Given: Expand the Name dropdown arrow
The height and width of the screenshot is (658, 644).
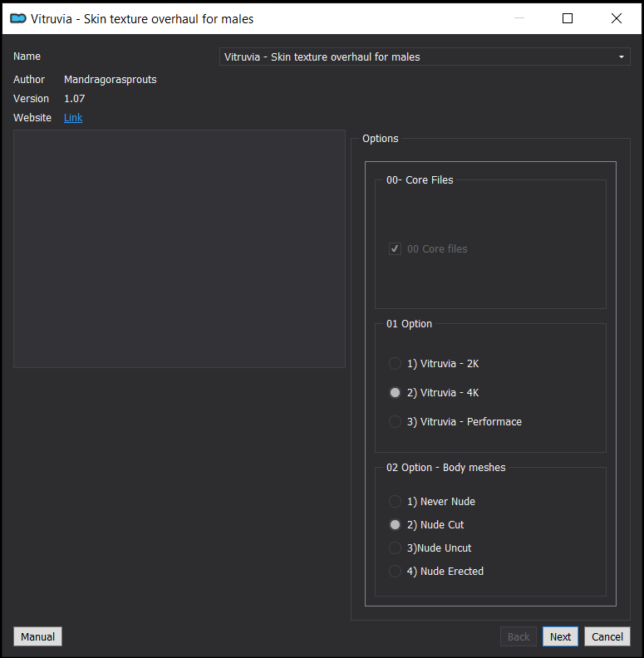Looking at the screenshot, I should 621,56.
